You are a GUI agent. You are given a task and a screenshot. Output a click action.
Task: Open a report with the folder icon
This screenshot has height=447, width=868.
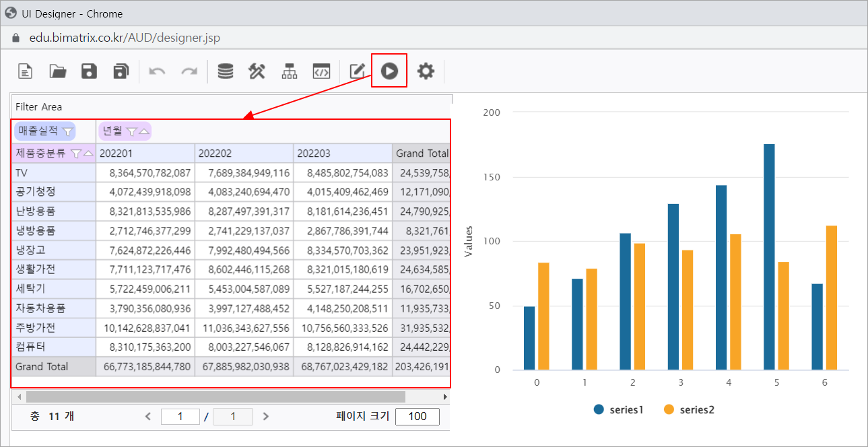coord(58,71)
